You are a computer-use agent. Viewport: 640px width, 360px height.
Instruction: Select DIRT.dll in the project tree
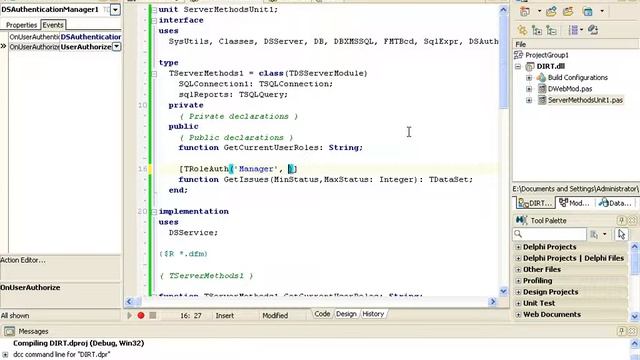(x=550, y=66)
